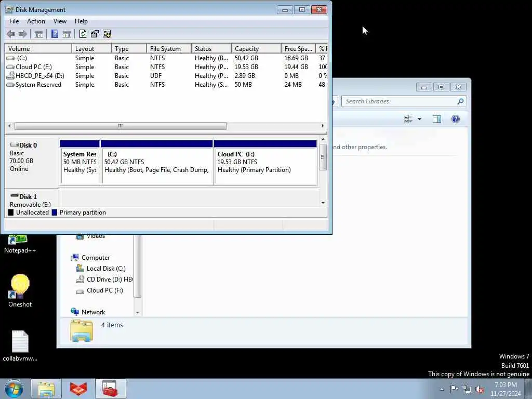Sort by the Layout column header
The image size is (532, 399).
click(91, 48)
